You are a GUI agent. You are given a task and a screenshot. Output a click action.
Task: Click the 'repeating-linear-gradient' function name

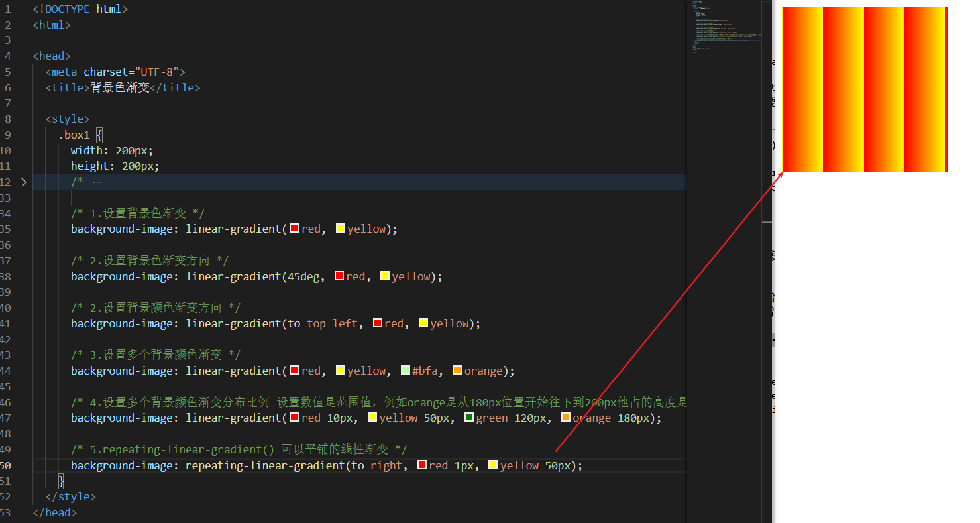coord(265,465)
